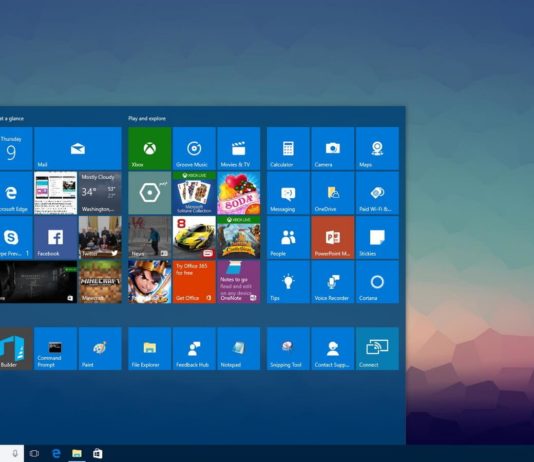
Task: Open the Maps tile
Action: click(377, 148)
